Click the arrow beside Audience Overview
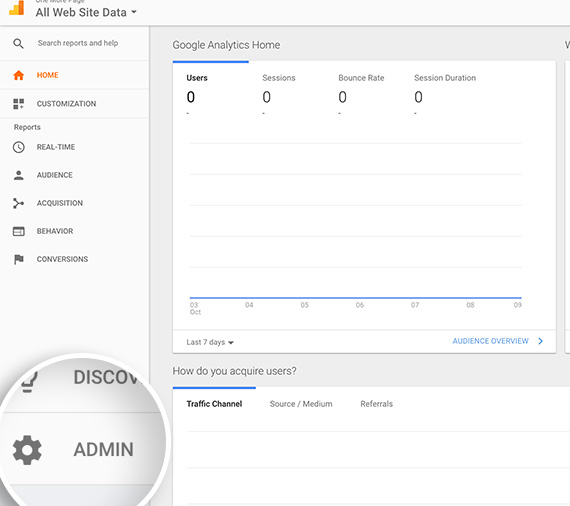Screen dimensions: 570x506 (541, 341)
